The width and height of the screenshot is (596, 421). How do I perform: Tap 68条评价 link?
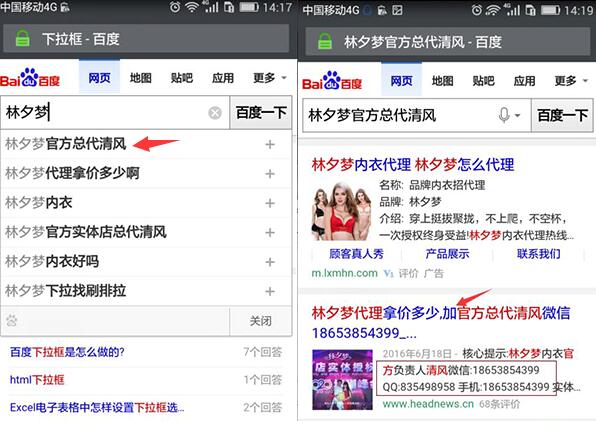pyautogui.click(x=499, y=404)
